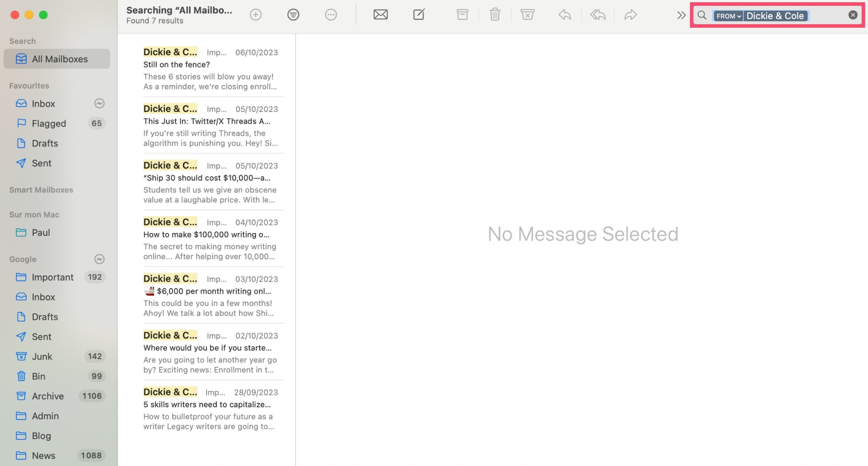This screenshot has width=868, height=466.
Task: Click the trash Delete icon
Action: [x=495, y=15]
